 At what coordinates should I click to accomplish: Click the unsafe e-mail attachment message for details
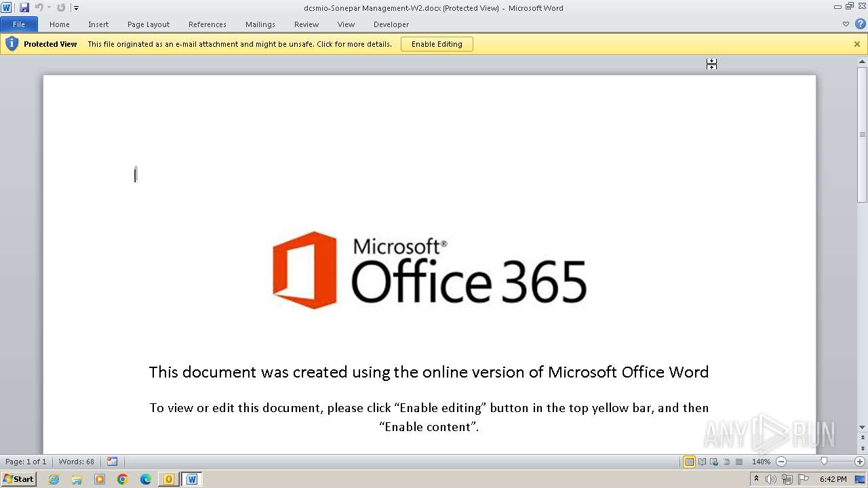click(239, 44)
